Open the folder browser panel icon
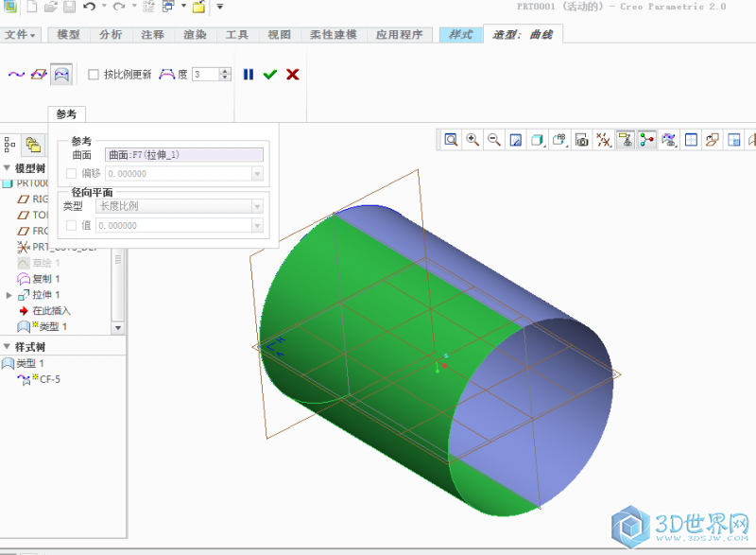Image resolution: width=756 pixels, height=555 pixels. pyautogui.click(x=33, y=144)
